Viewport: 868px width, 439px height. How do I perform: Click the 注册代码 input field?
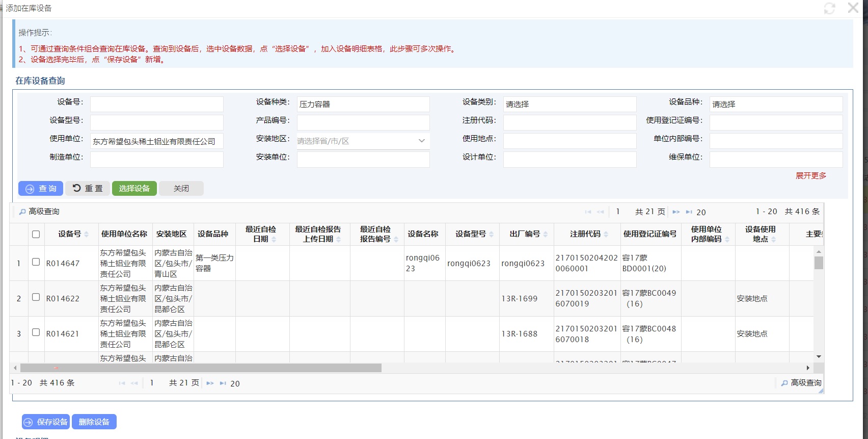coord(569,122)
